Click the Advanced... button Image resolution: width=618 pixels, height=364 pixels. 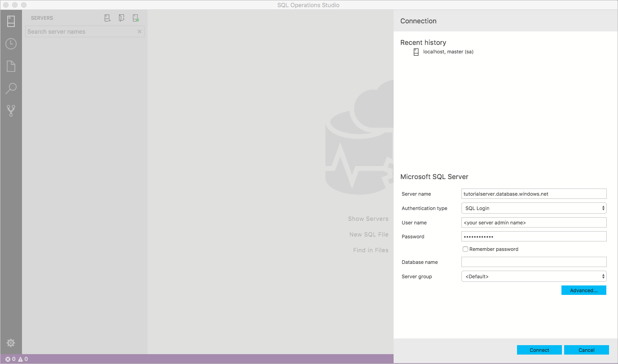click(583, 290)
